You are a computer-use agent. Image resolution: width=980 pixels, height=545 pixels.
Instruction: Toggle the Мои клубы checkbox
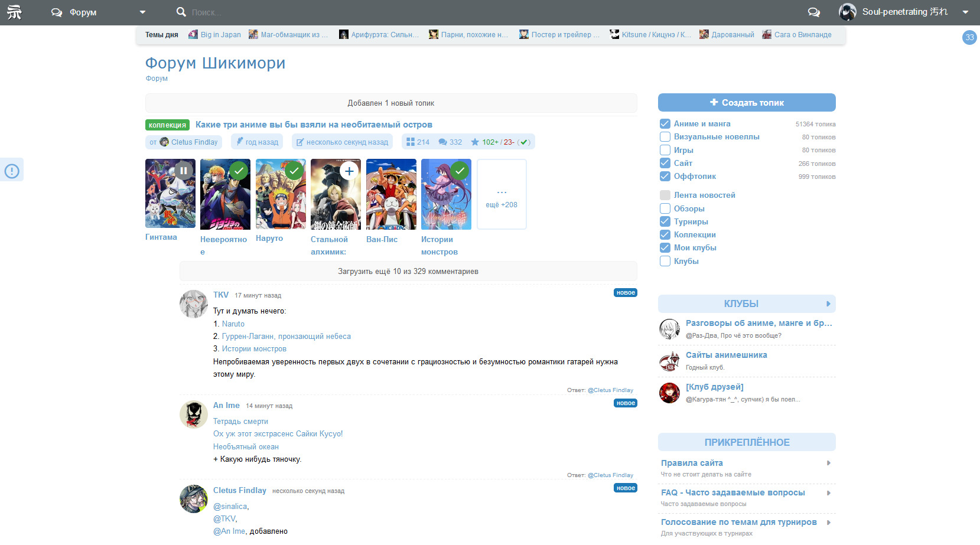tap(665, 247)
